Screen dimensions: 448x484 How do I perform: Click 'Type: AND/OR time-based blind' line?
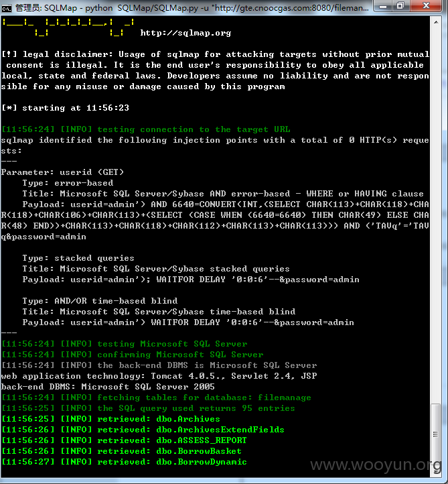pyautogui.click(x=100, y=301)
